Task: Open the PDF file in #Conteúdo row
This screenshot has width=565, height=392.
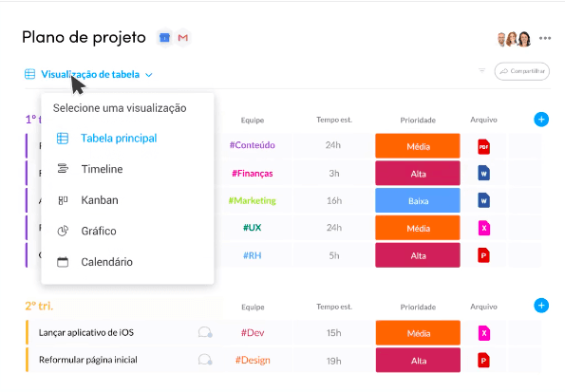Action: pyautogui.click(x=483, y=146)
